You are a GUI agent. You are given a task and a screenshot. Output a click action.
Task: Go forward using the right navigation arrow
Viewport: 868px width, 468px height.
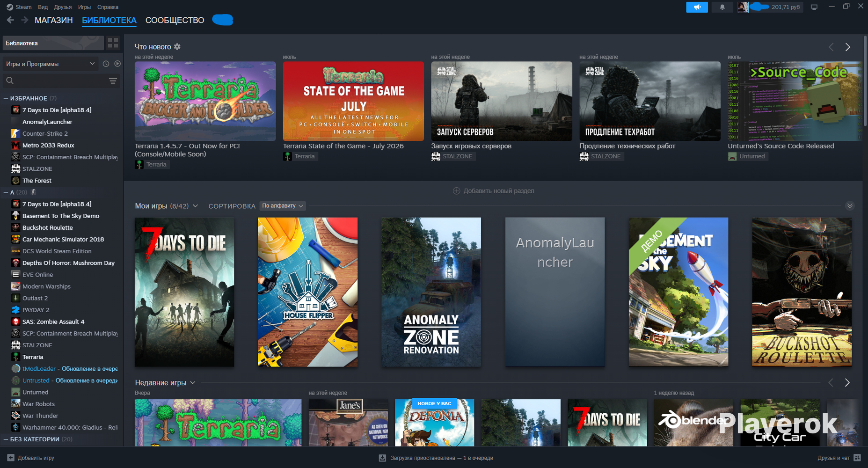(x=25, y=20)
